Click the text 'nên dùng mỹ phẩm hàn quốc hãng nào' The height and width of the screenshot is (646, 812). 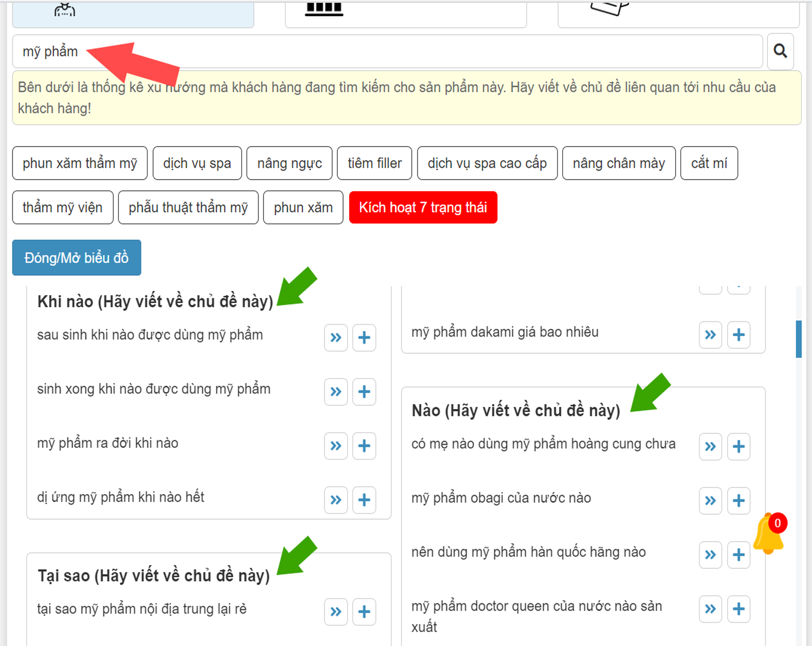point(529,552)
